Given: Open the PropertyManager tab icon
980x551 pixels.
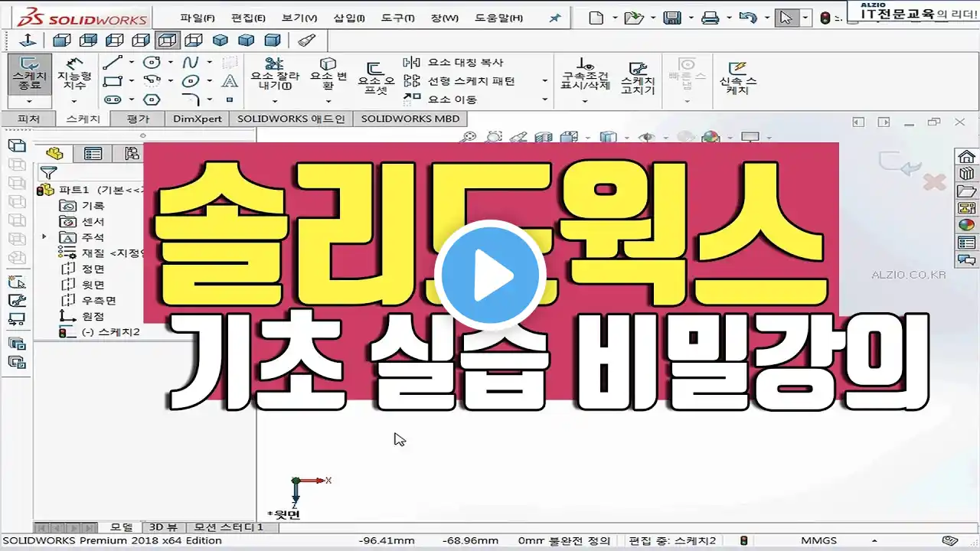Looking at the screenshot, I should point(93,153).
